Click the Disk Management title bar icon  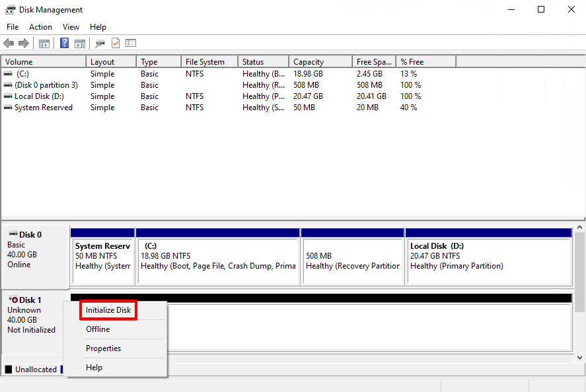click(10, 10)
